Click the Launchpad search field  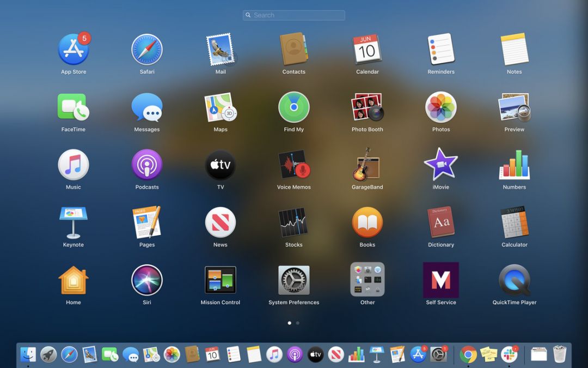pyautogui.click(x=294, y=15)
